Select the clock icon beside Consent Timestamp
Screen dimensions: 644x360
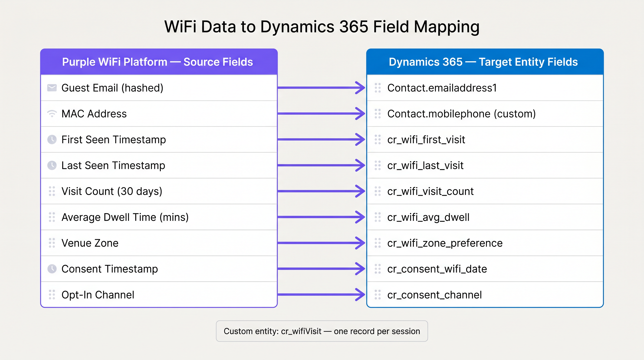pos(52,269)
